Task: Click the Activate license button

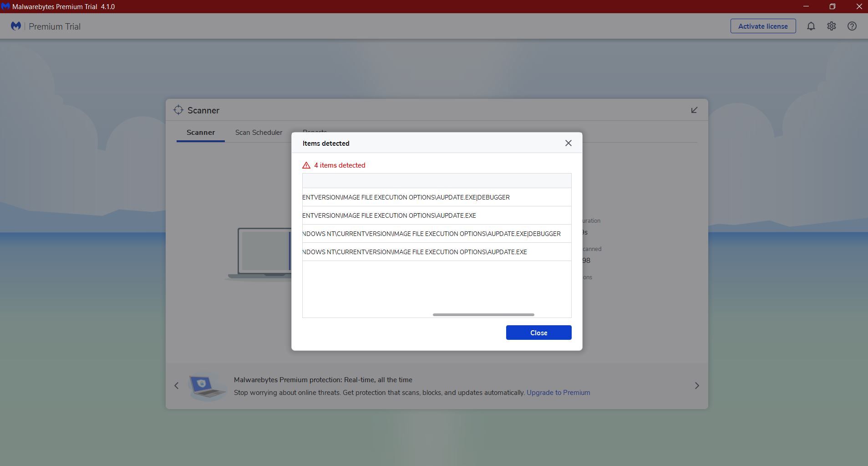Action: [x=763, y=26]
